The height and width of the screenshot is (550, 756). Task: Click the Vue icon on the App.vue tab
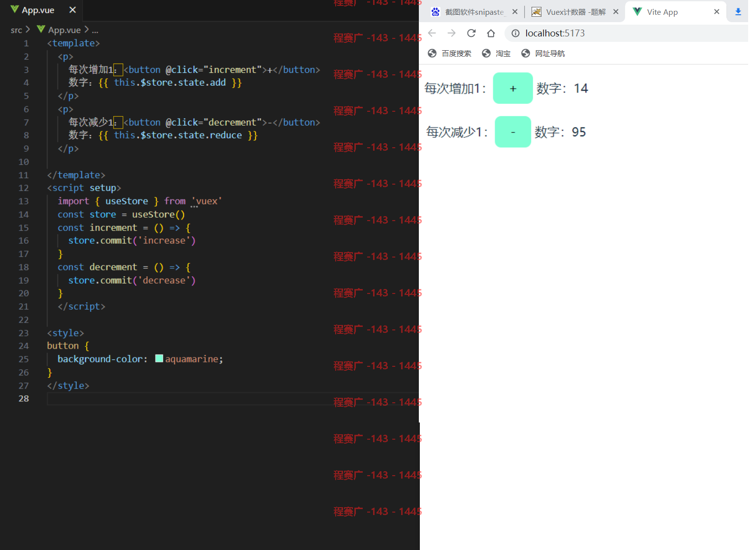point(15,9)
